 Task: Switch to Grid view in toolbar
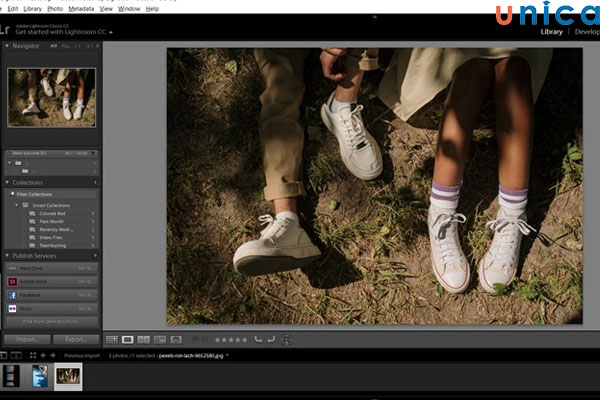tap(112, 340)
